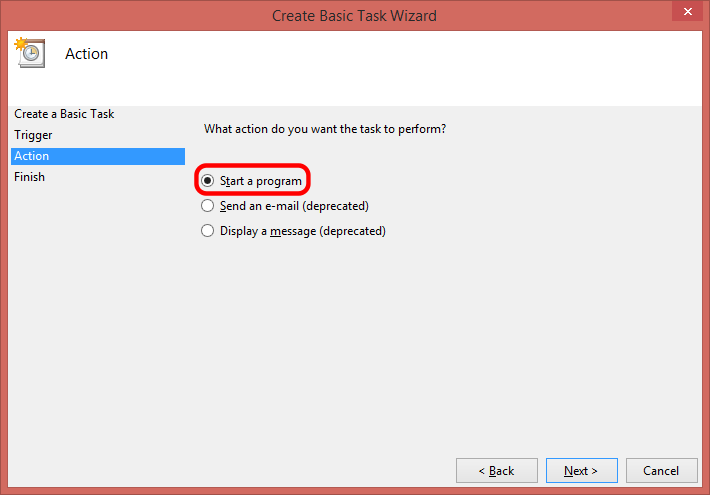The height and width of the screenshot is (495, 710).
Task: Cancel the wizard with Cancel button
Action: (662, 471)
